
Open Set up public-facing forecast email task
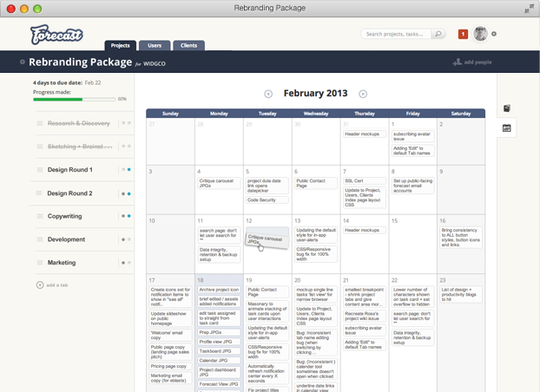pyautogui.click(x=413, y=186)
